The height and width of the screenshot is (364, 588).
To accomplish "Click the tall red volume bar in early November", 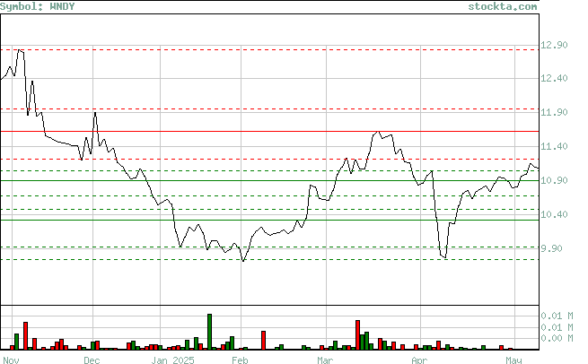I will point(25,335).
